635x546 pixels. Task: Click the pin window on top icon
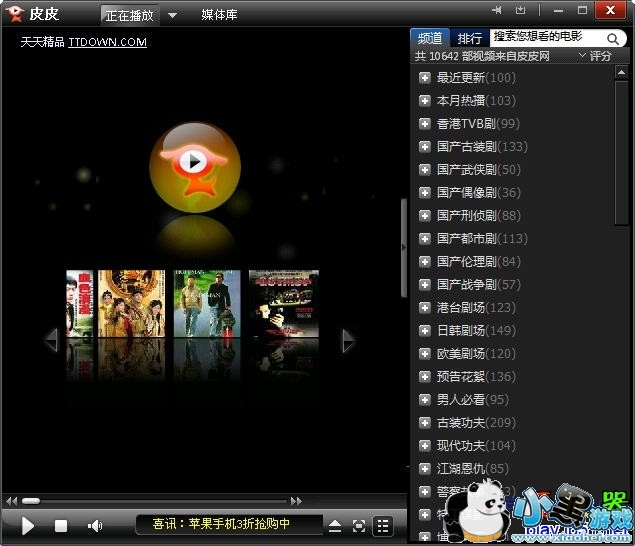click(497, 10)
